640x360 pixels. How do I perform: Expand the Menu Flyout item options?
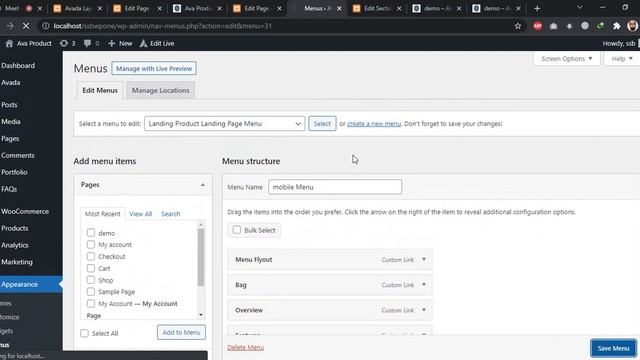(424, 260)
